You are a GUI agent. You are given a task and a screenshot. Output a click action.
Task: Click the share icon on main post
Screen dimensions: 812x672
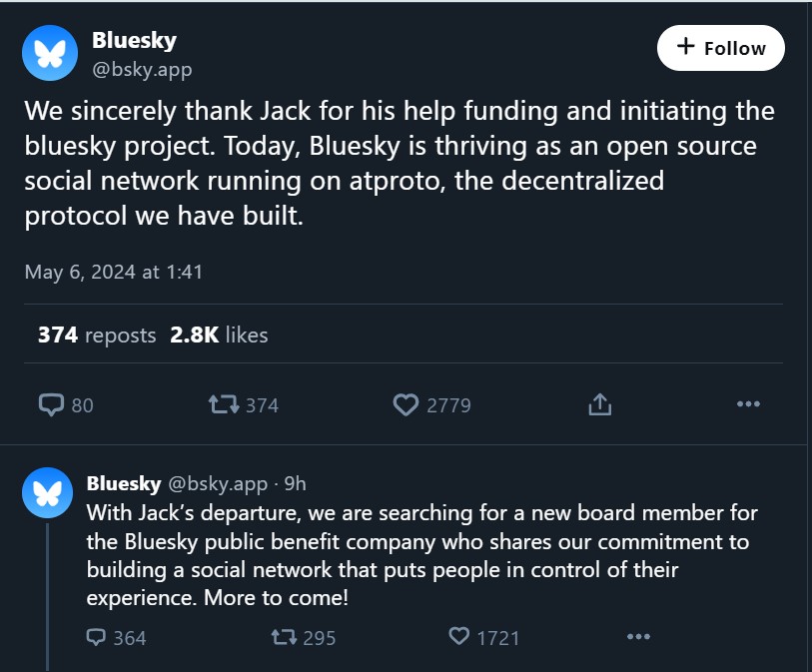pyautogui.click(x=599, y=404)
